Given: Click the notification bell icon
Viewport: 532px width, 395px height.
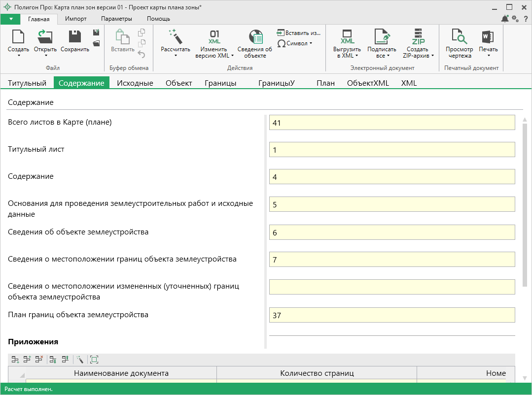Looking at the screenshot, I should tap(505, 19).
